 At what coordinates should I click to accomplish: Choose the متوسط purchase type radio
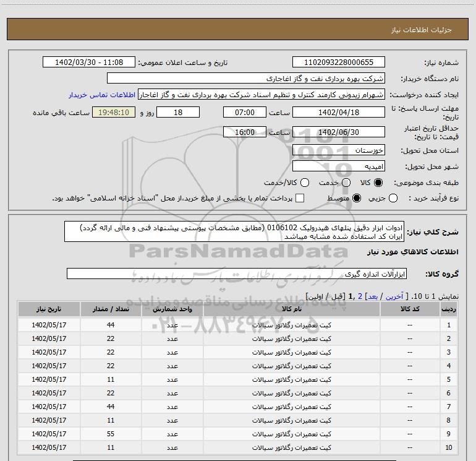357,198
